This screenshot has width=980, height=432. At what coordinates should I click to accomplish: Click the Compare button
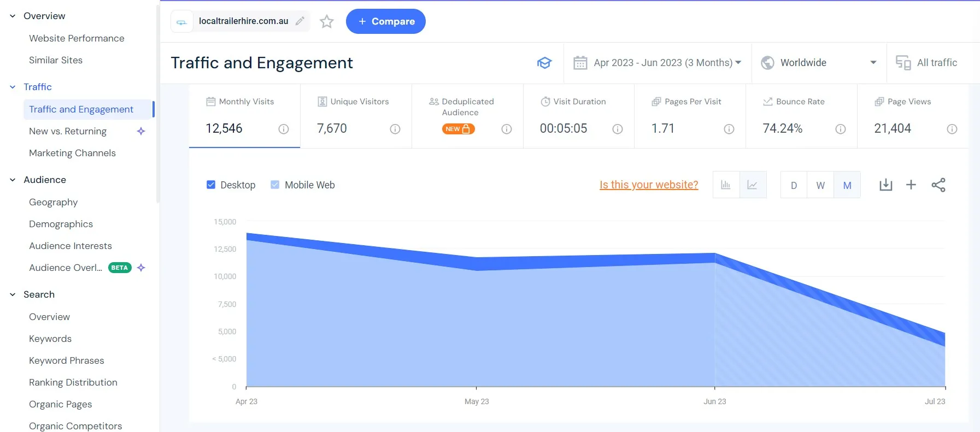386,21
